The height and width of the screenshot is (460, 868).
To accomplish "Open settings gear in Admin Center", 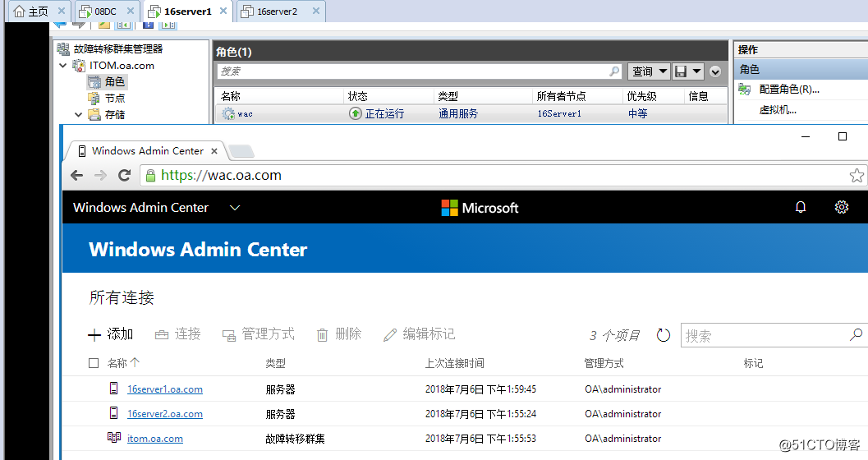I will coord(842,207).
